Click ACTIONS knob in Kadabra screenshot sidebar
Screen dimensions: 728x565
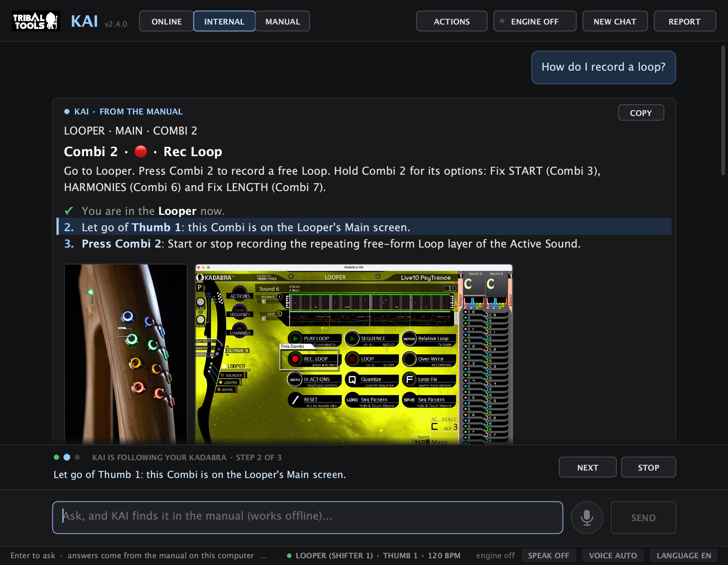click(x=240, y=293)
